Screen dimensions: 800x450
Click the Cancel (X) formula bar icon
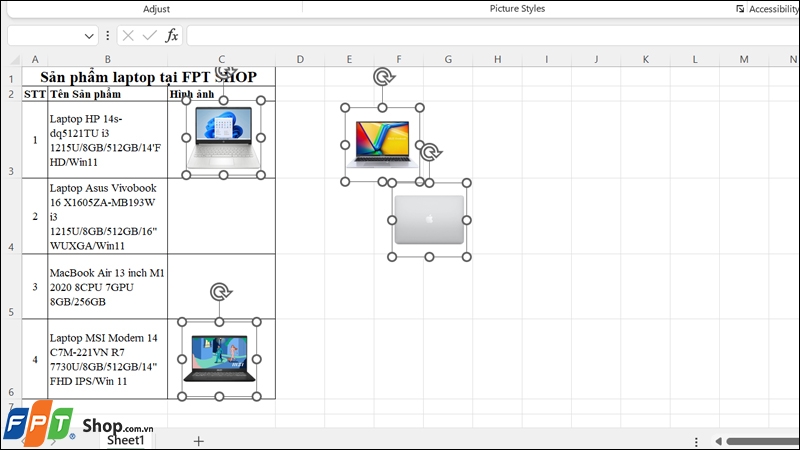click(x=128, y=36)
